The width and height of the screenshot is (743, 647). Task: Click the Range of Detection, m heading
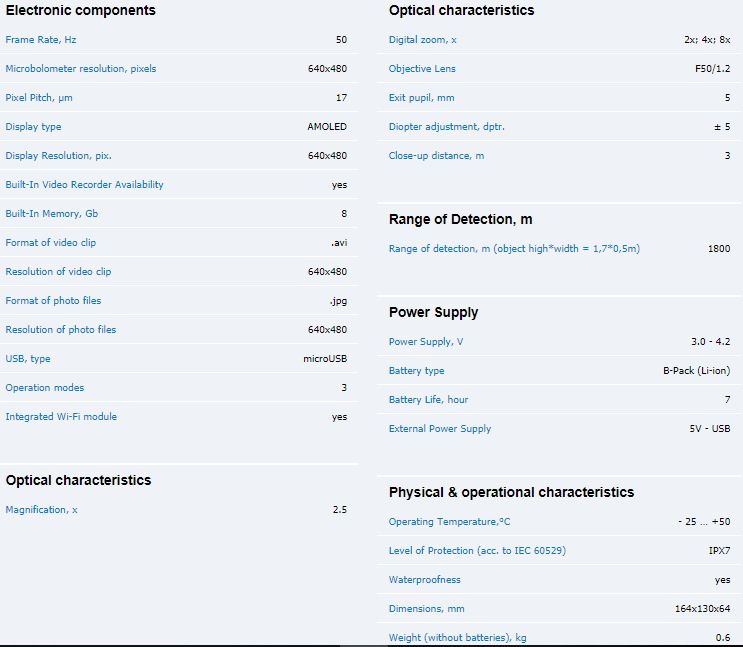click(460, 220)
